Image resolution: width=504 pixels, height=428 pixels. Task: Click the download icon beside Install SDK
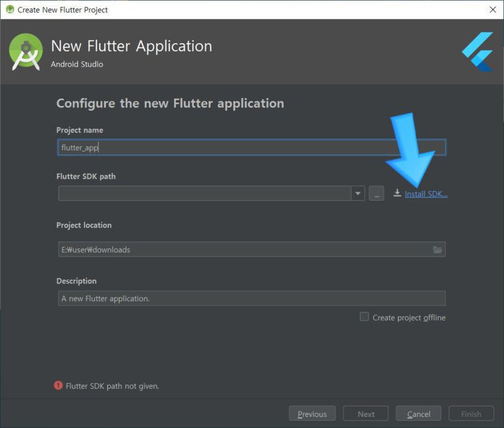(397, 193)
